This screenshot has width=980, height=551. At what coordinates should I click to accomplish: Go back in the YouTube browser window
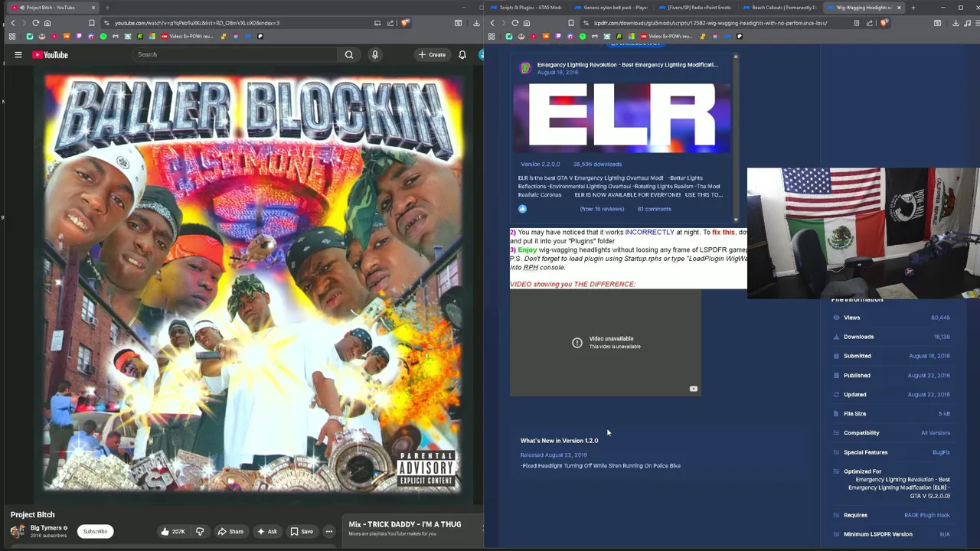pos(13,23)
